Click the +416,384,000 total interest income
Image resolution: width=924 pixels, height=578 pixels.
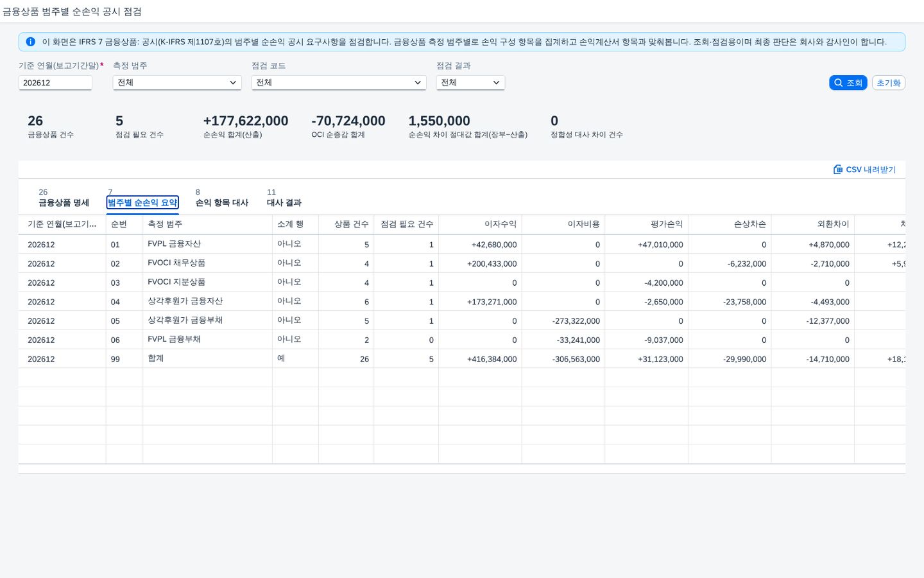tap(492, 360)
